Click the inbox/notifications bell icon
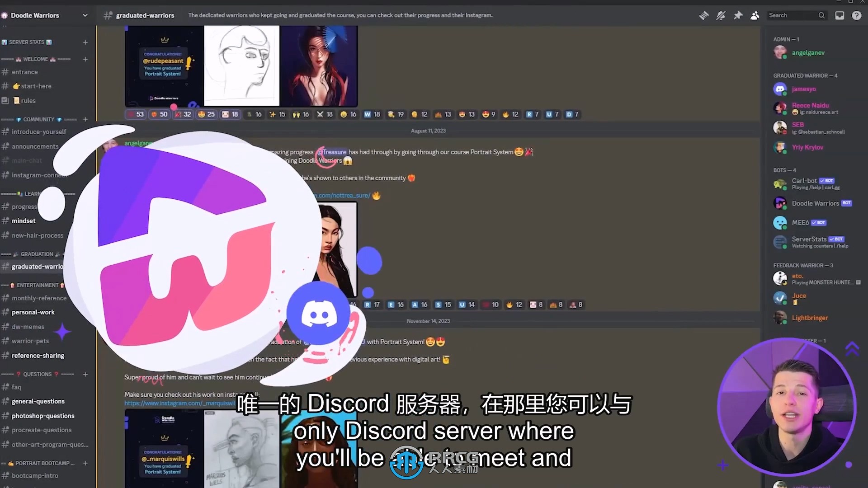The image size is (868, 488). tap(840, 15)
